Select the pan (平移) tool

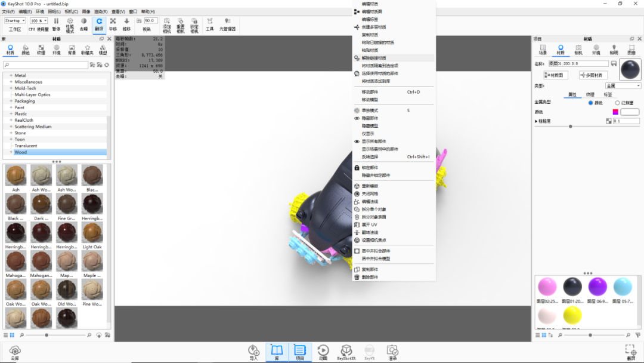pos(113,24)
